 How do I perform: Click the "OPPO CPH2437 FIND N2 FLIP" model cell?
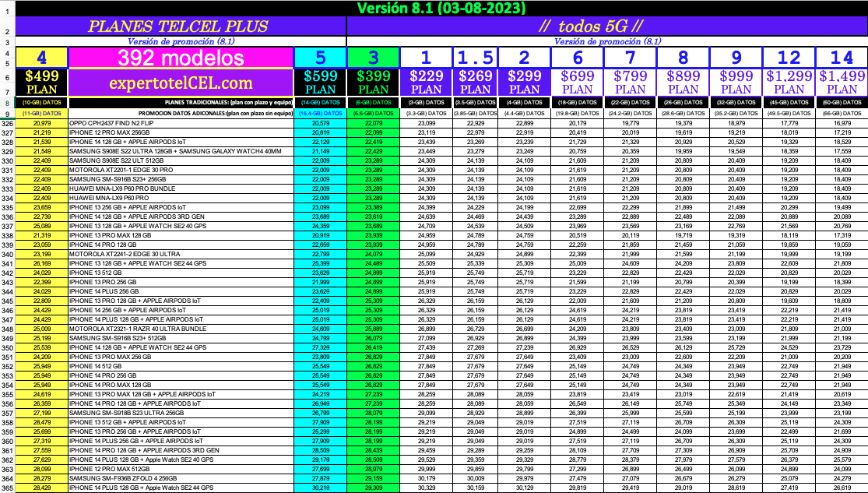[181, 123]
